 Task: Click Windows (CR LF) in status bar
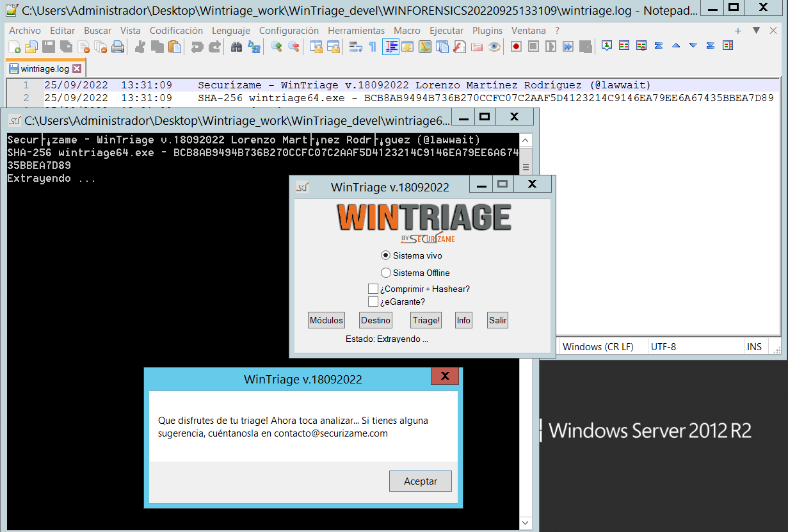coord(598,346)
